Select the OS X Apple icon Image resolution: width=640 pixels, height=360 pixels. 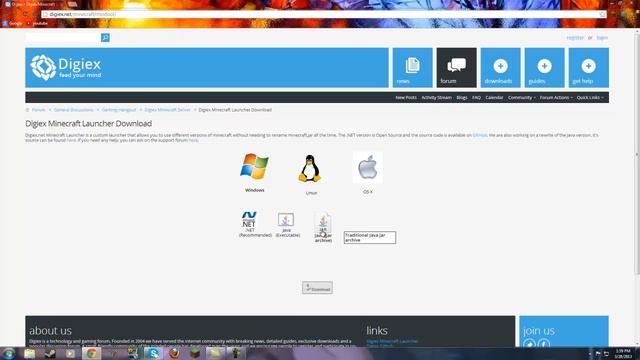pos(368,168)
